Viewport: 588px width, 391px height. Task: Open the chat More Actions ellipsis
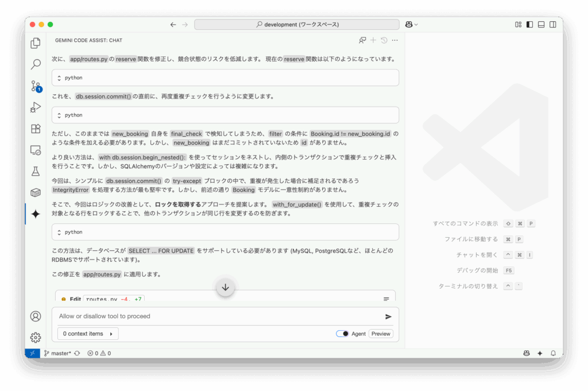[395, 40]
